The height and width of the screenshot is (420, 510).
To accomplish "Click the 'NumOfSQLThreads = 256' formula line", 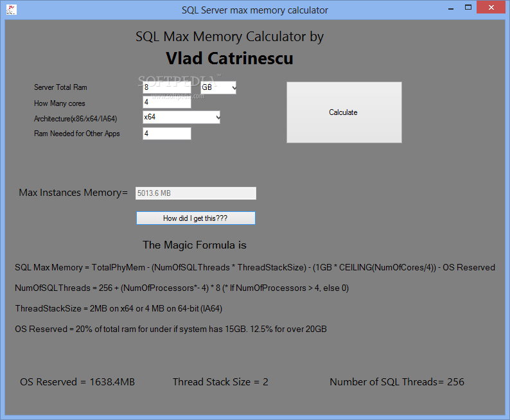I will pos(182,288).
